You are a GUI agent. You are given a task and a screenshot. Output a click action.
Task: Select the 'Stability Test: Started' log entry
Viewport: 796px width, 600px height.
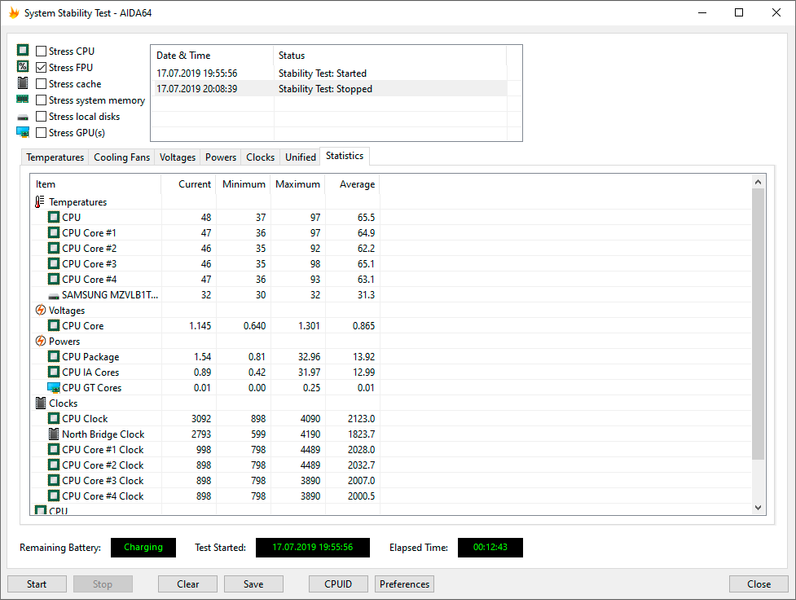329,73
